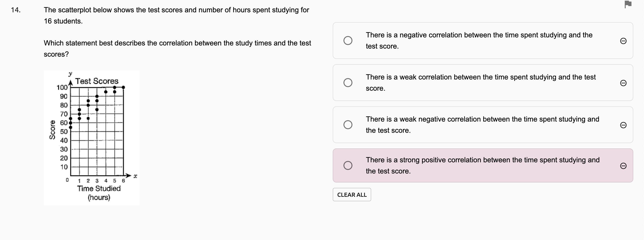Select the negative correlation radio button
Screen dimensions: 644x240
348,41
